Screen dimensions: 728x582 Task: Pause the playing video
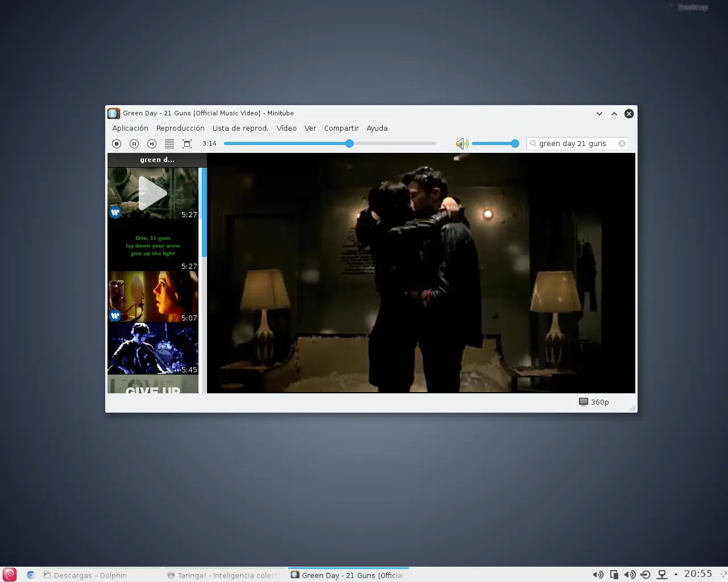pos(134,144)
